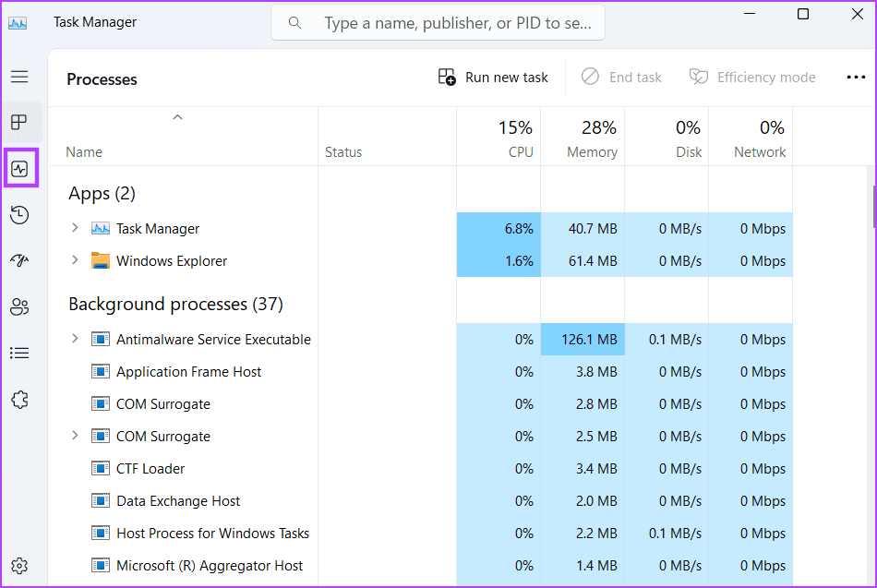The width and height of the screenshot is (877, 588).
Task: Select the Data Exchange Host row name
Action: point(178,501)
